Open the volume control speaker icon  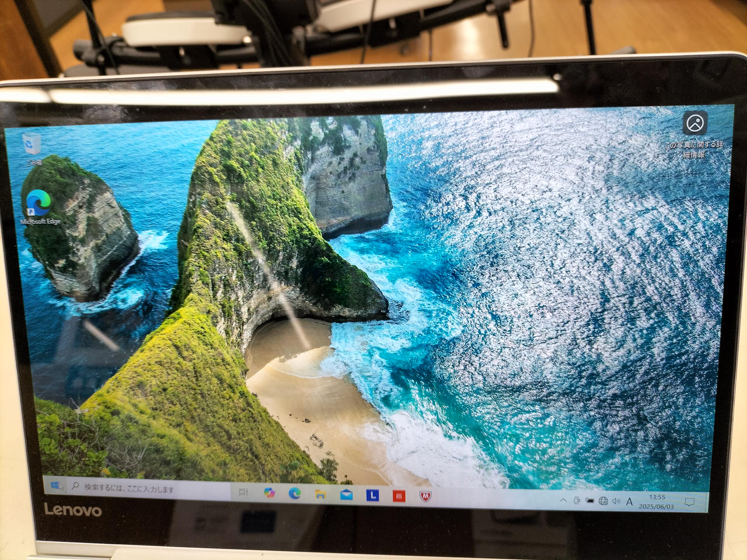616,501
